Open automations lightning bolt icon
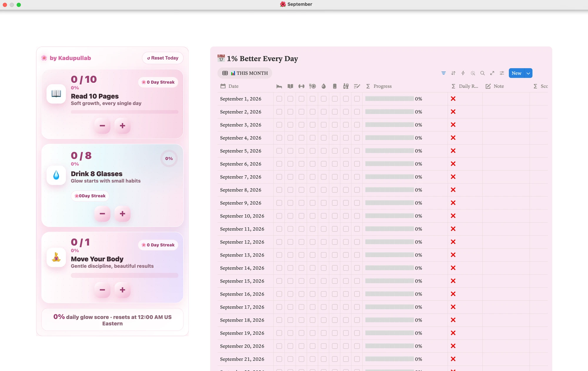Screen dimensions: 588x371 coord(463,73)
